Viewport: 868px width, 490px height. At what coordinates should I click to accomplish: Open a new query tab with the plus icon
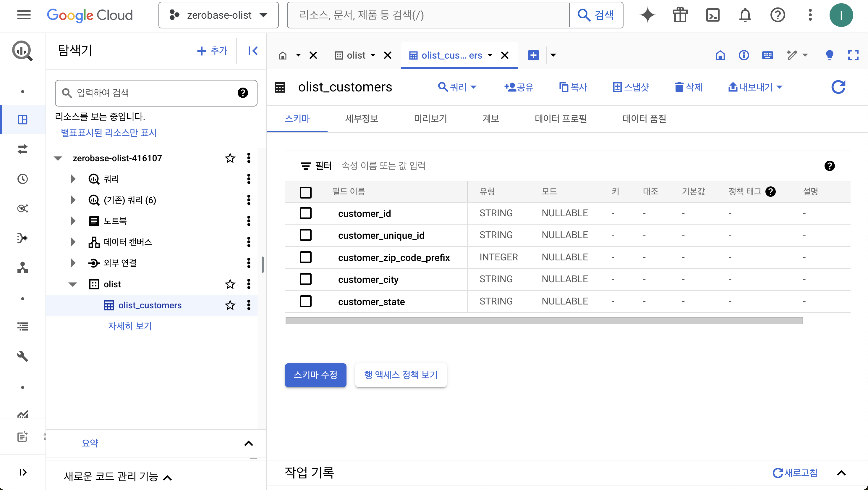coord(533,55)
